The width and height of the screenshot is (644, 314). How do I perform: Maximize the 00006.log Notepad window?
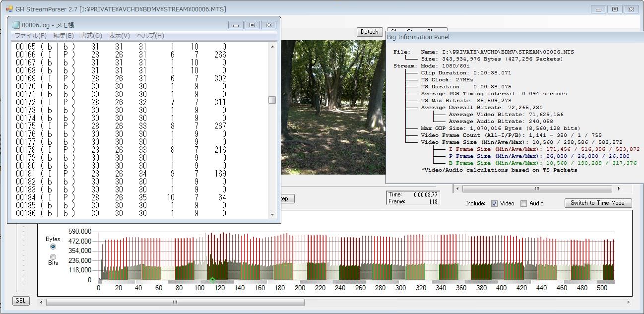(252, 25)
